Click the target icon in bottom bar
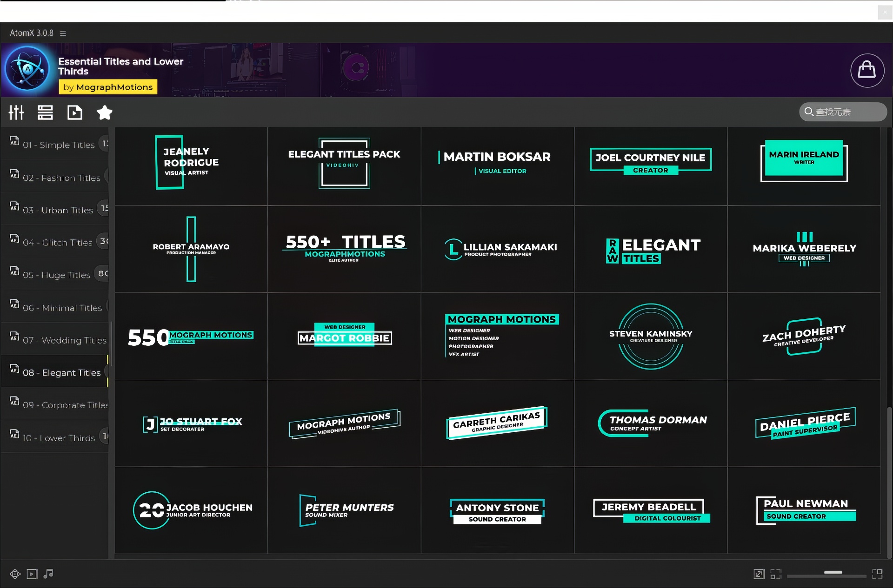Viewport: 893px width, 588px height. [x=15, y=574]
